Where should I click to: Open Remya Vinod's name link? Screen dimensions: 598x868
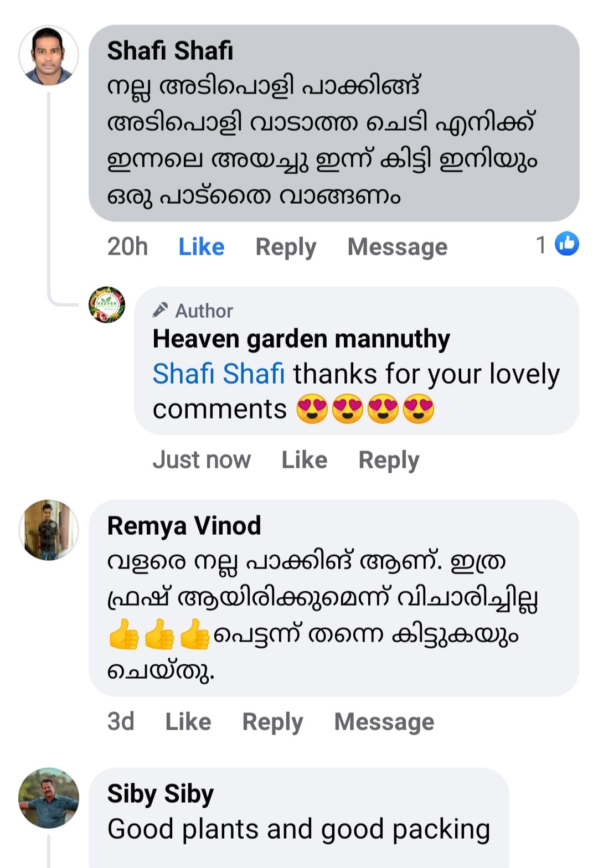[x=184, y=525]
